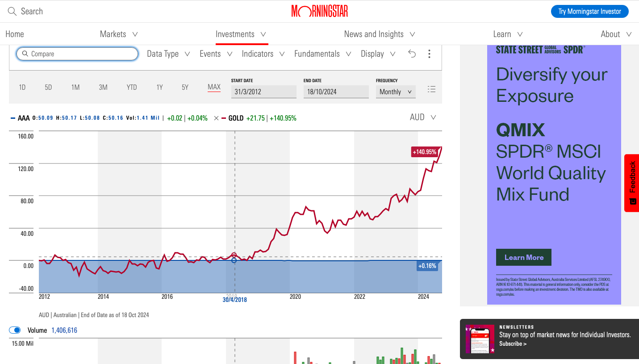Open the News and Insights menu
639x364 pixels.
[379, 34]
